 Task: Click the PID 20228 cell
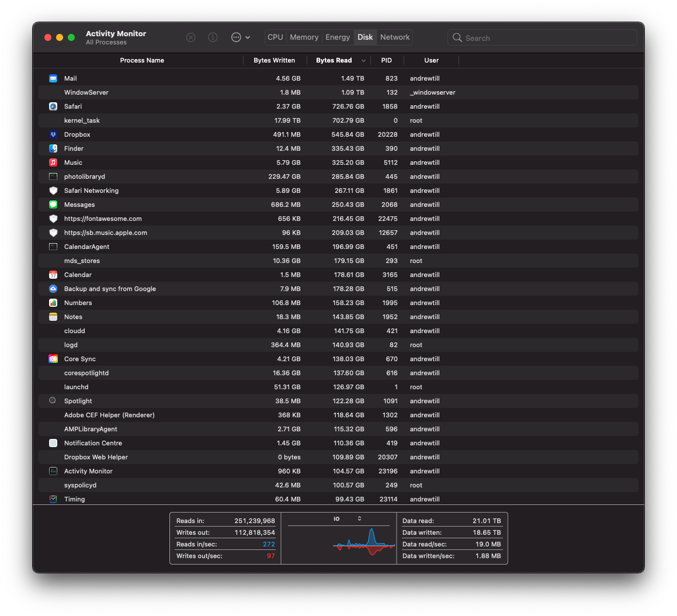[x=387, y=134]
